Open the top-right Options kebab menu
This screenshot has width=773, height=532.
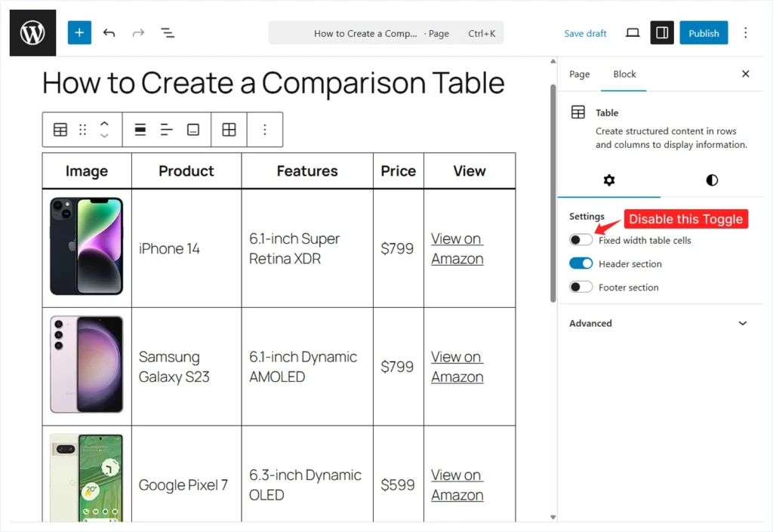(745, 33)
